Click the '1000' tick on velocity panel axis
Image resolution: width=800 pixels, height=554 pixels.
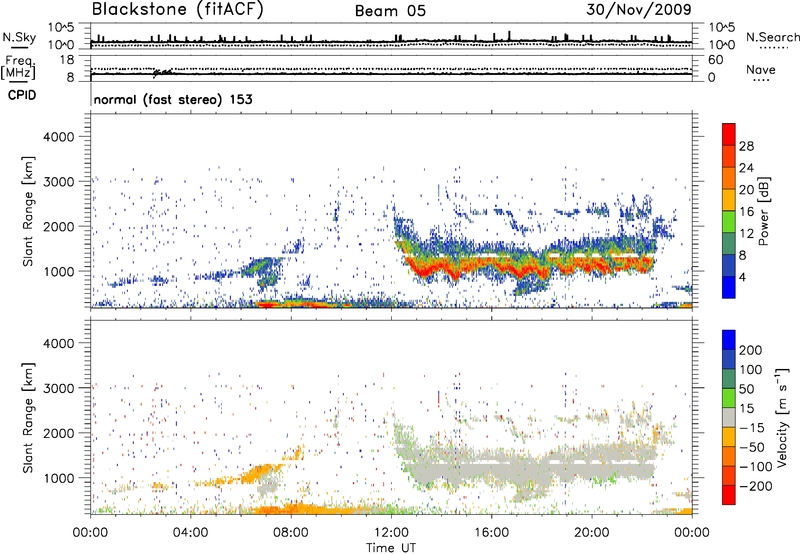[59, 478]
